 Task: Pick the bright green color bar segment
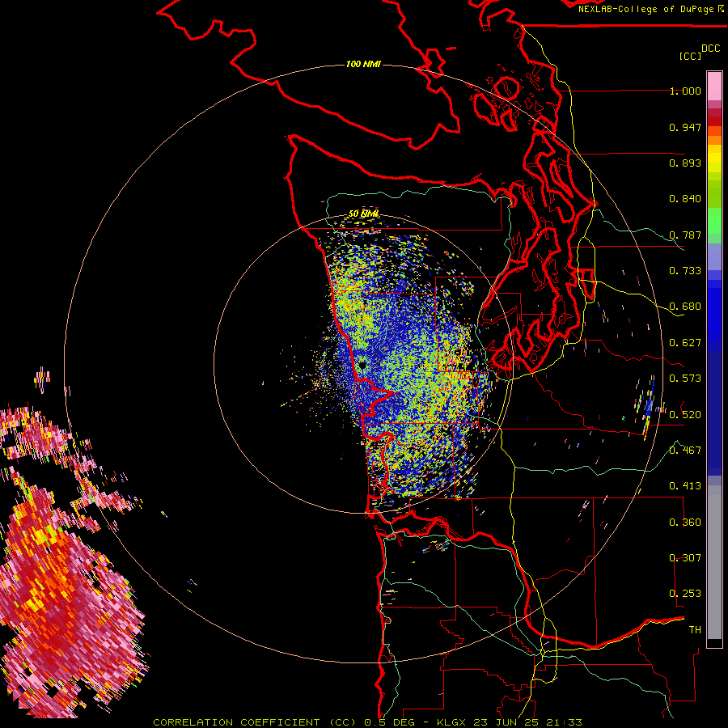pyautogui.click(x=714, y=221)
